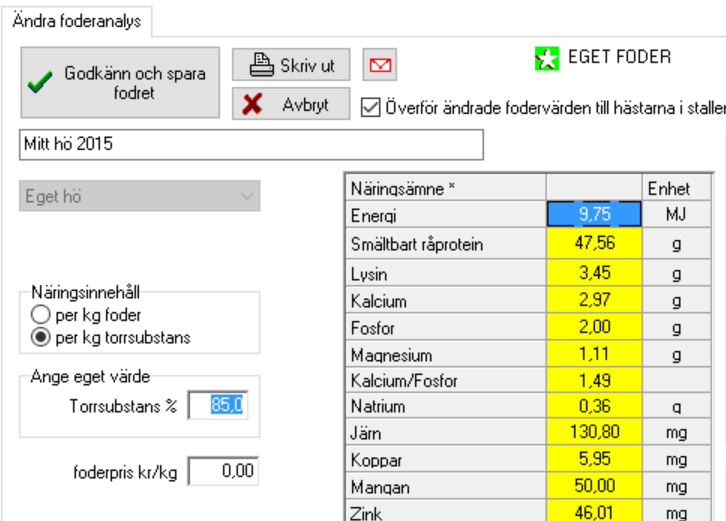
Task: Select the Natrium value 0,36 cell
Action: click(594, 406)
